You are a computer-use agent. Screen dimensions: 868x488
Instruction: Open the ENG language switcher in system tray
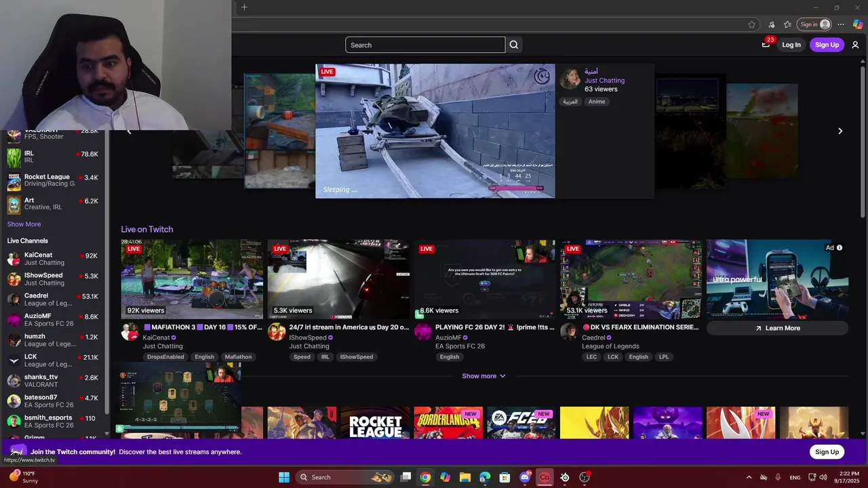[795, 477]
